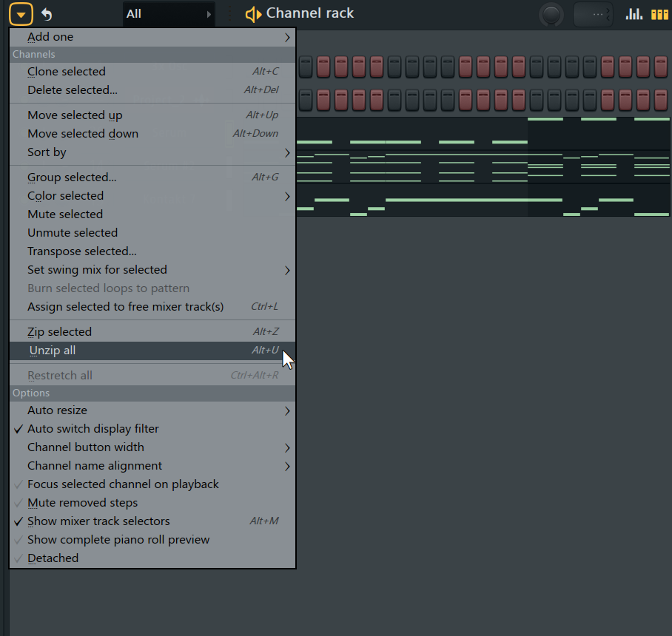Choose Clone selected from the menu

[64, 71]
